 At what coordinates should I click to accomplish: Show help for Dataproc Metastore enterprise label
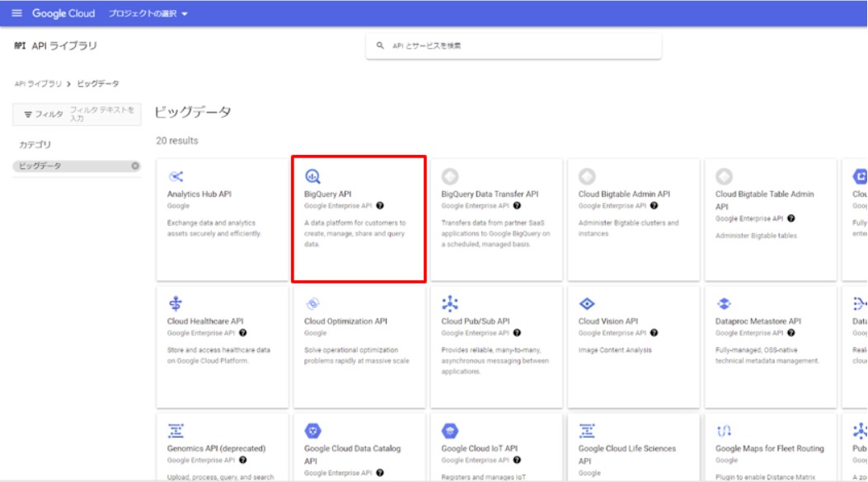pos(791,333)
